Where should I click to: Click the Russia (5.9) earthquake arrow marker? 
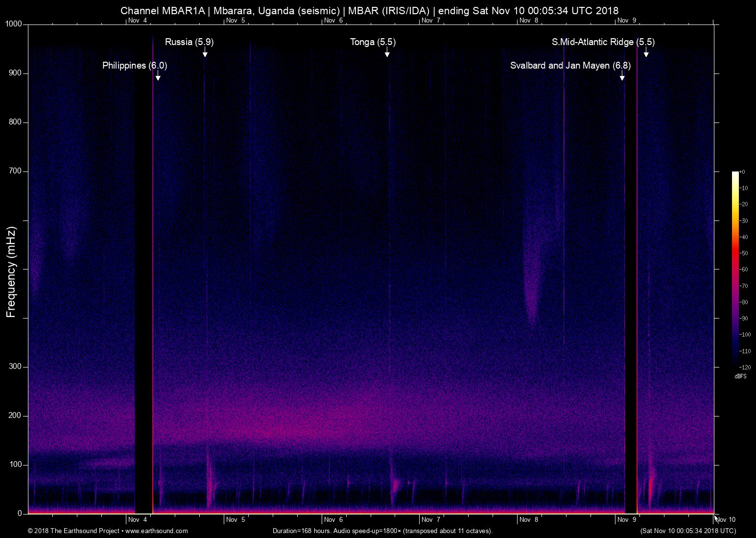tap(205, 54)
